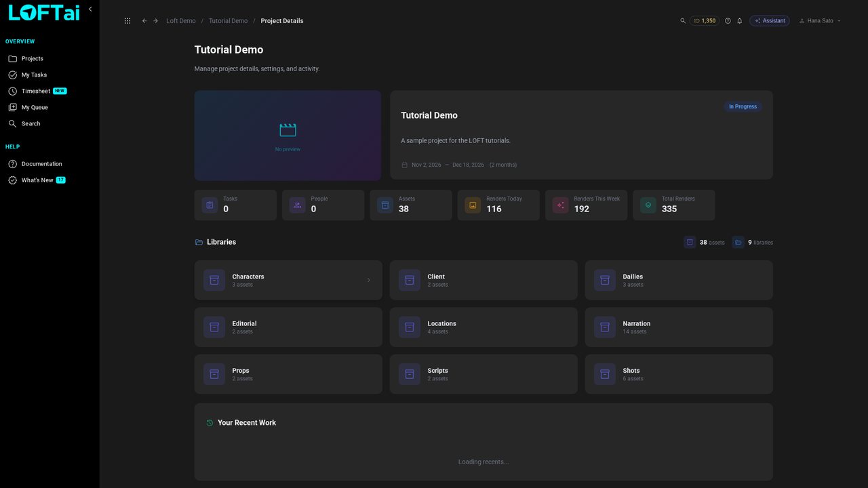
Task: Navigate to Loft Demo breadcrumb
Action: [181, 21]
